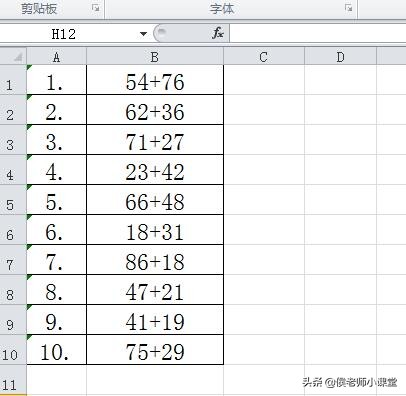Click the Insert Function fx icon
Image resolution: width=406 pixels, height=396 pixels.
pos(218,33)
